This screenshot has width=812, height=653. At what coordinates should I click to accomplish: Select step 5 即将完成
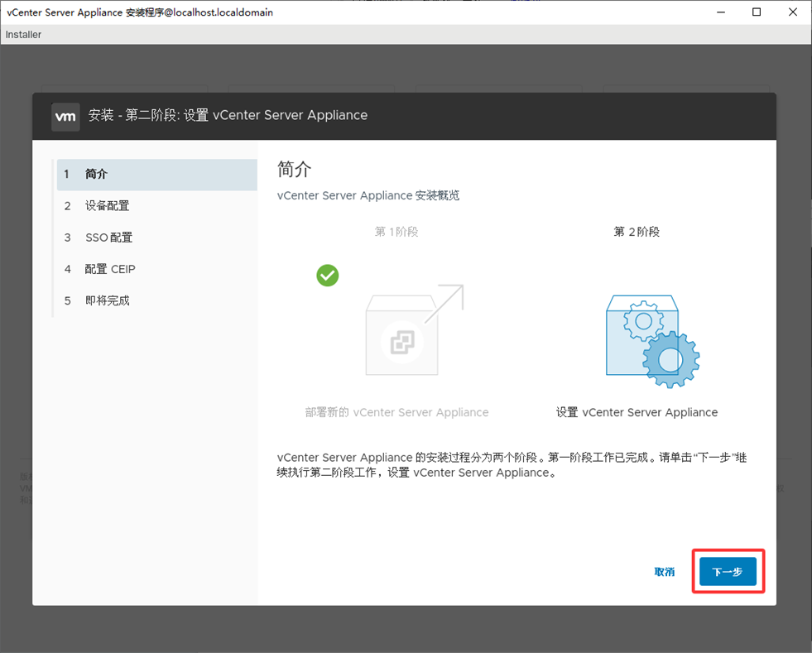tap(108, 300)
